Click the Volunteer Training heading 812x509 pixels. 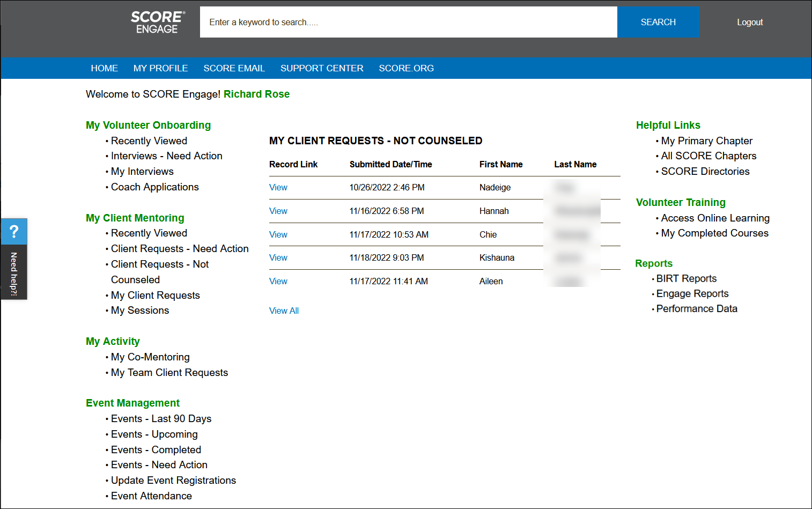click(x=681, y=202)
